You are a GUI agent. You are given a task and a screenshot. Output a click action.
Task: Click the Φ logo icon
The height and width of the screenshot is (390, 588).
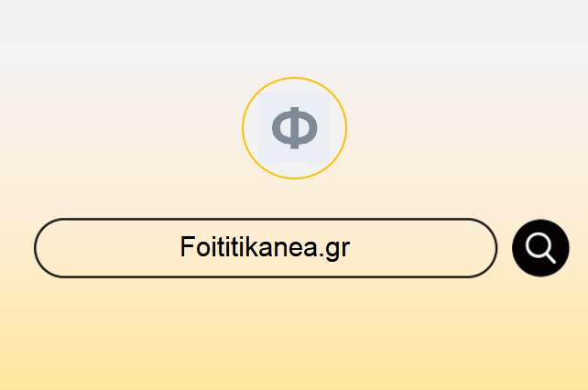pyautogui.click(x=294, y=128)
